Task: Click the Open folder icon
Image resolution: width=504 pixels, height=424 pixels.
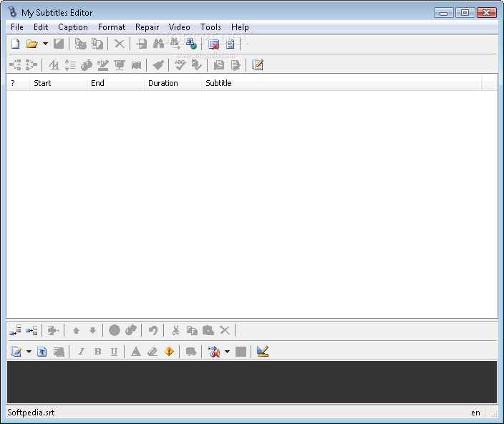Action: [x=31, y=44]
